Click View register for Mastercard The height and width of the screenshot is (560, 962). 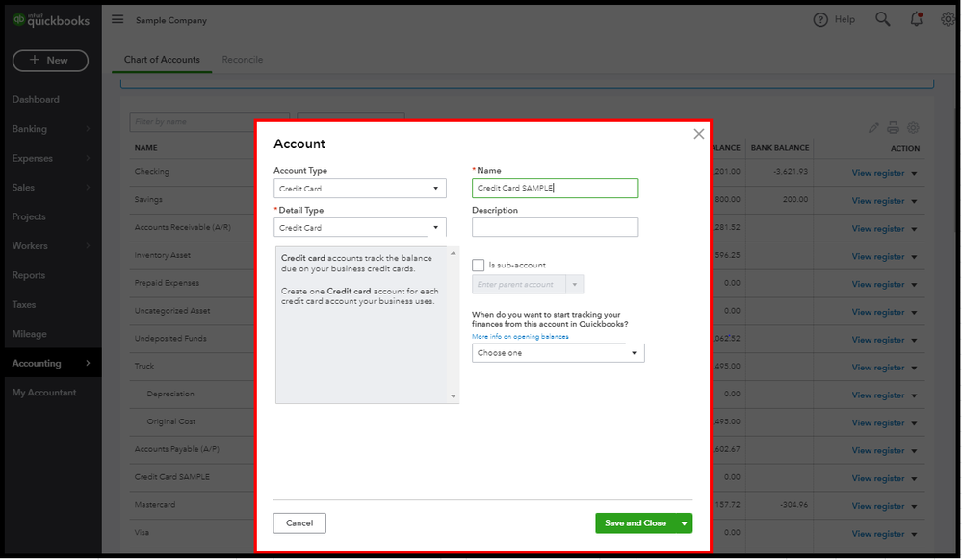(x=878, y=507)
